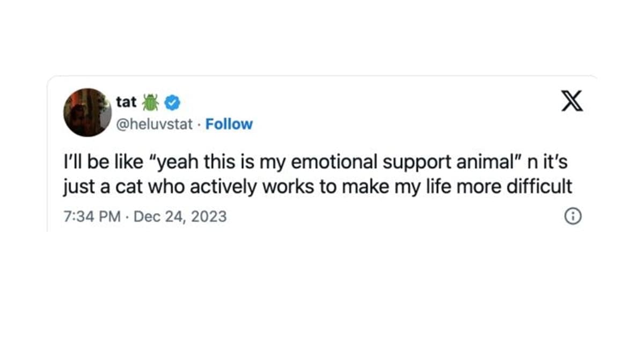
Task: Open the @heluvstat handle link
Action: point(156,124)
